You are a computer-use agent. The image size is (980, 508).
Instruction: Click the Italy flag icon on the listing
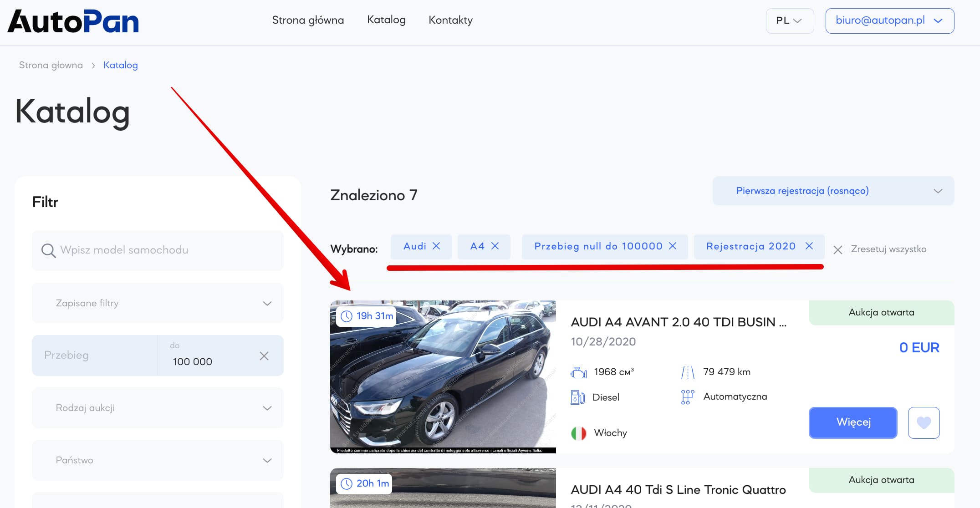(579, 432)
